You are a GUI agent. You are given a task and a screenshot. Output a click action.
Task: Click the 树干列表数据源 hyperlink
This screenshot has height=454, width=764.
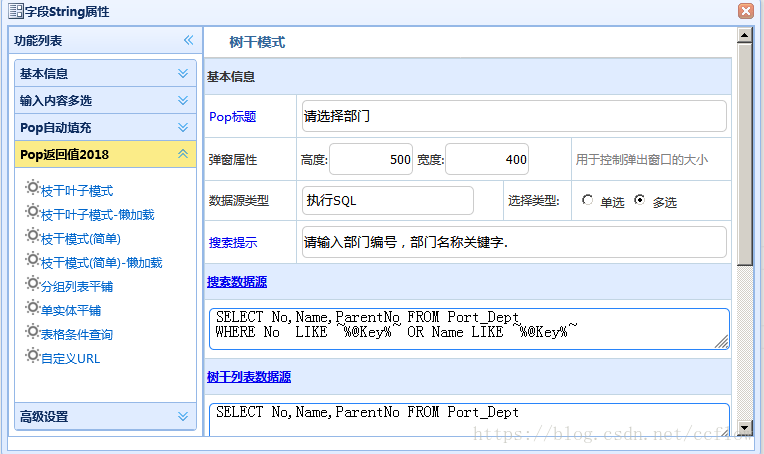click(x=249, y=377)
